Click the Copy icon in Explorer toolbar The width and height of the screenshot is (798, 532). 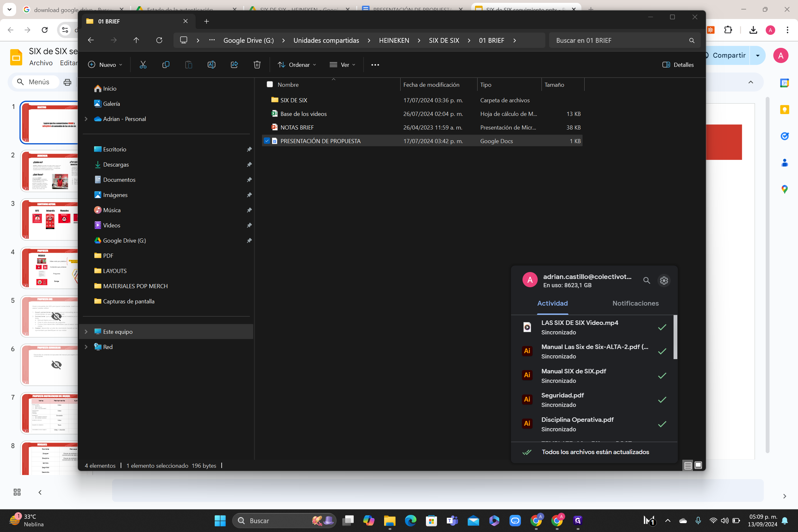coord(166,65)
